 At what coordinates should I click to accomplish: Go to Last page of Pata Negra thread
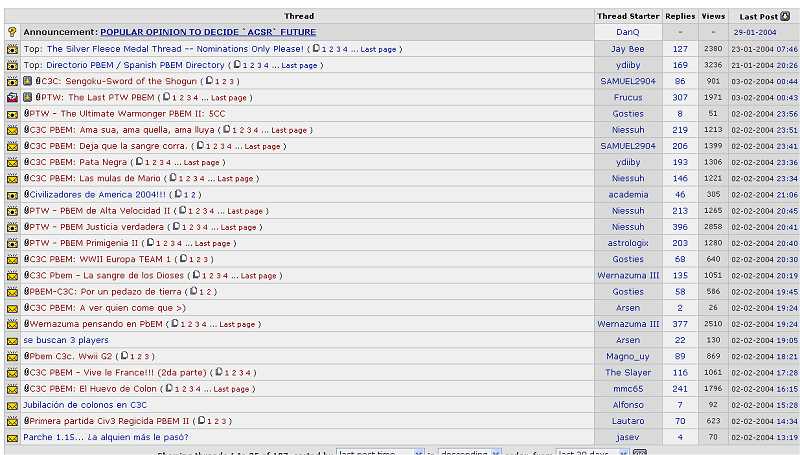click(x=201, y=162)
